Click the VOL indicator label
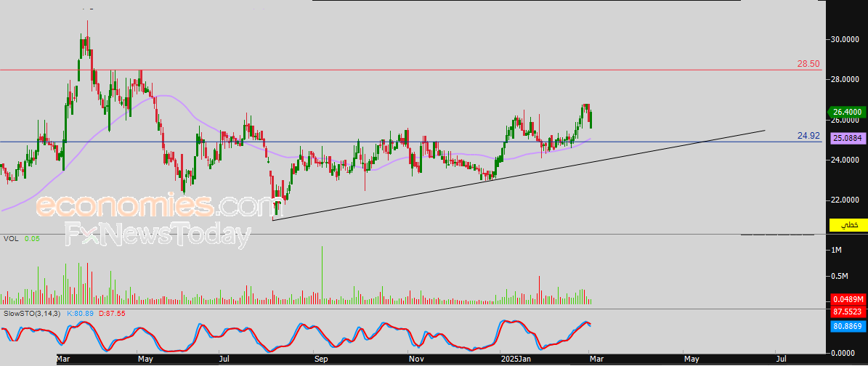Screen dimensions: 868x366 click(10, 239)
